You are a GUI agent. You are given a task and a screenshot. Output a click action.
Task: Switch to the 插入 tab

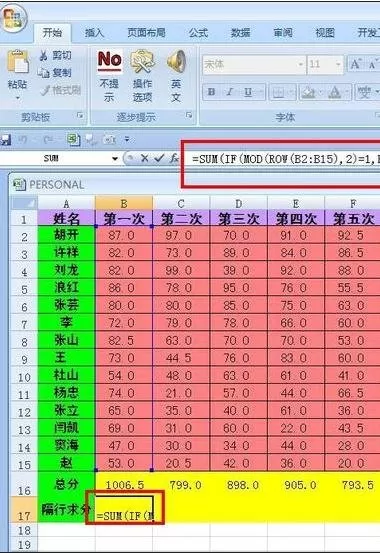(95, 33)
